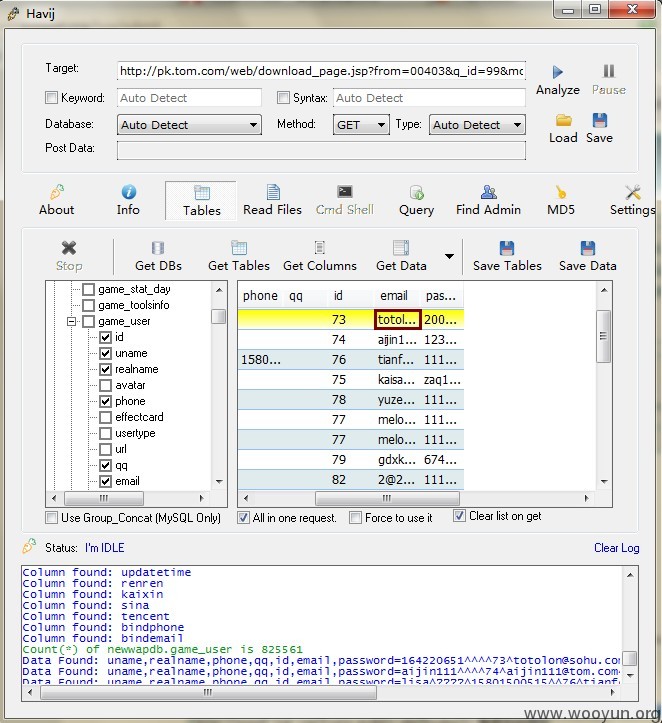
Task: Check the game_toolsinfo table checkbox
Action: coord(88,305)
